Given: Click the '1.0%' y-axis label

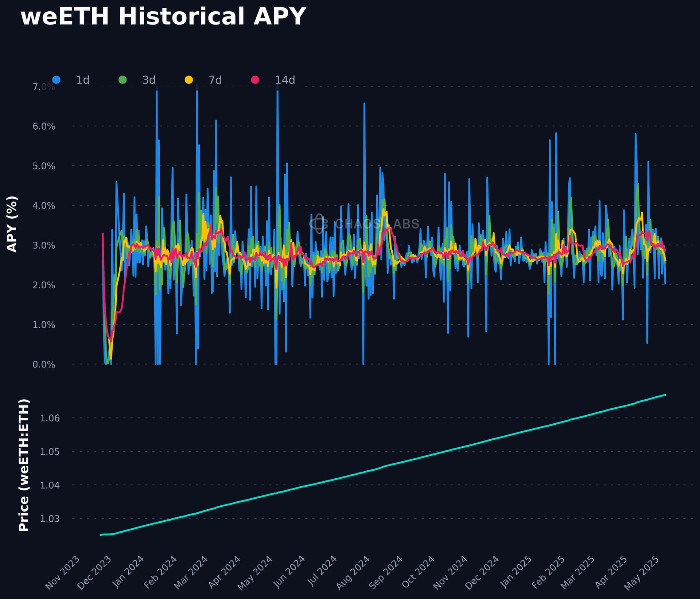Looking at the screenshot, I should (44, 325).
